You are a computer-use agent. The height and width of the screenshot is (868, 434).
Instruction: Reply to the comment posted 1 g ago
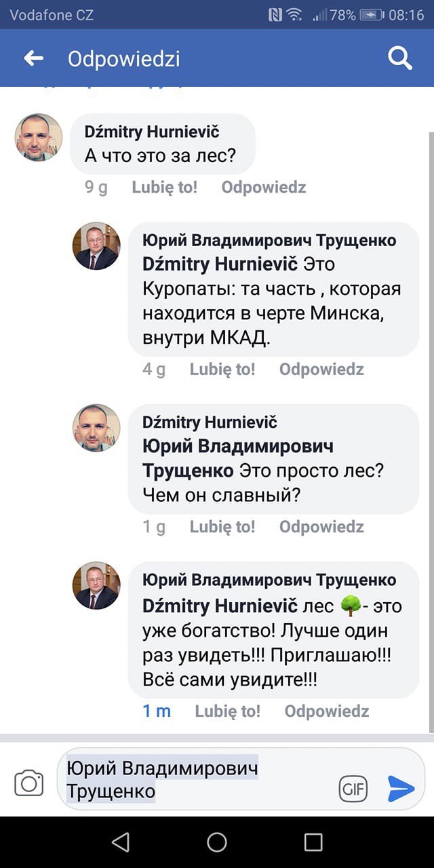tap(321, 527)
